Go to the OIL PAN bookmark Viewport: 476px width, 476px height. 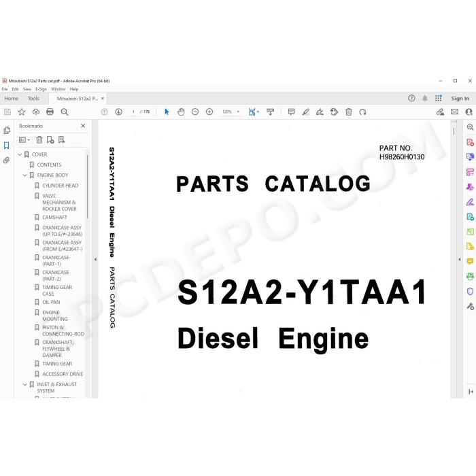[51, 302]
